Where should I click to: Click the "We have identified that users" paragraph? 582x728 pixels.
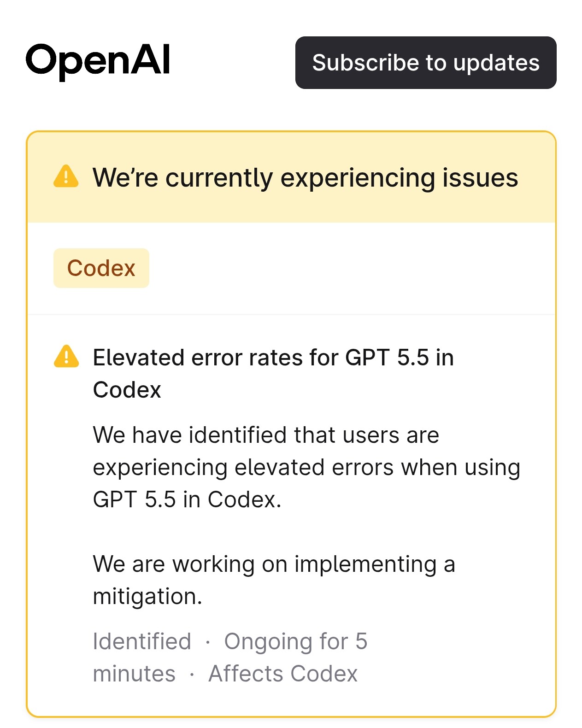306,467
